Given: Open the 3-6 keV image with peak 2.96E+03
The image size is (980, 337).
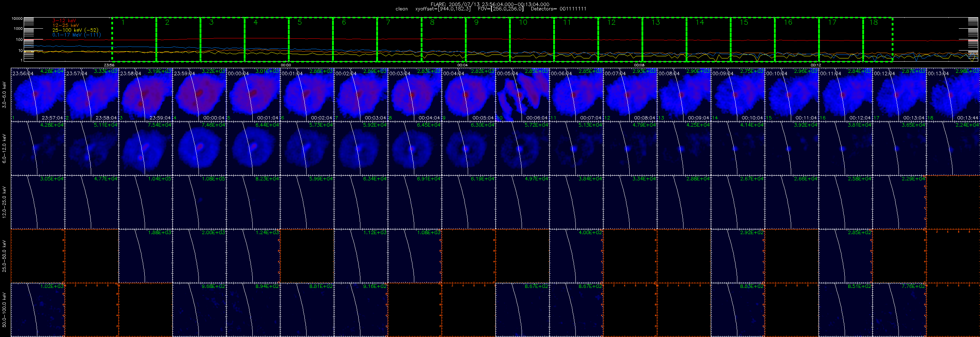Looking at the screenshot, I should click(792, 95).
